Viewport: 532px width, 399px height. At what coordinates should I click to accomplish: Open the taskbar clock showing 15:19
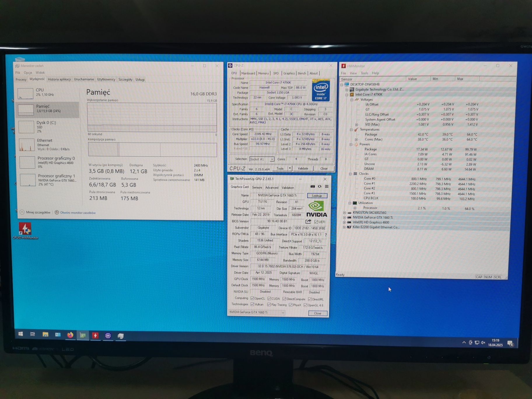(x=495, y=342)
